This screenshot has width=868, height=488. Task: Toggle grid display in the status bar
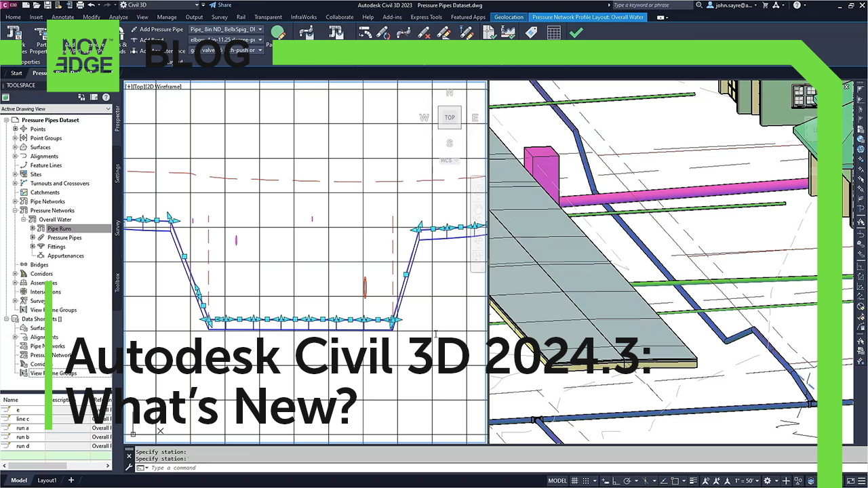coord(575,481)
